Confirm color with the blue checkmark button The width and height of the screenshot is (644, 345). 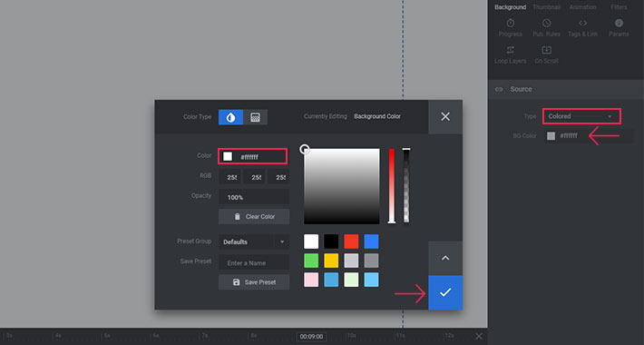click(x=445, y=292)
